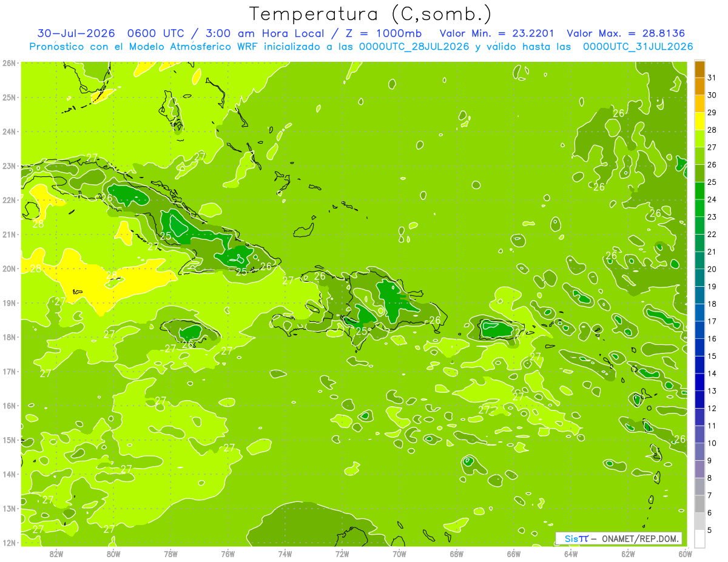Click the legend value "24"
This screenshot has height=562, width=728.
tap(712, 199)
